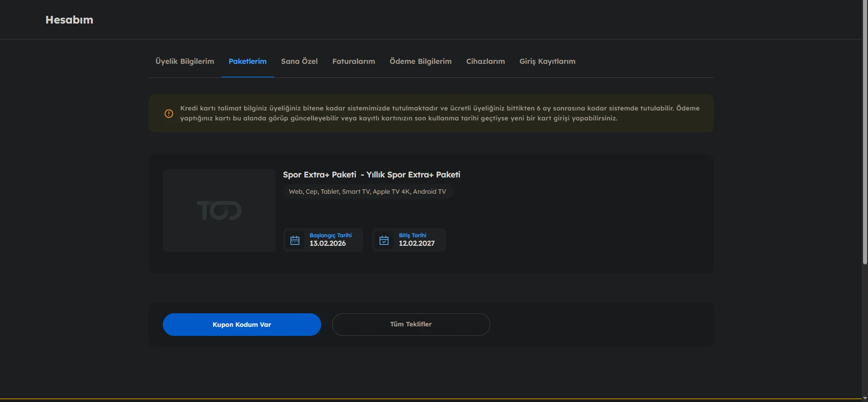Click the Başlangıç Tarihi label
The image size is (868, 402).
[x=331, y=235]
